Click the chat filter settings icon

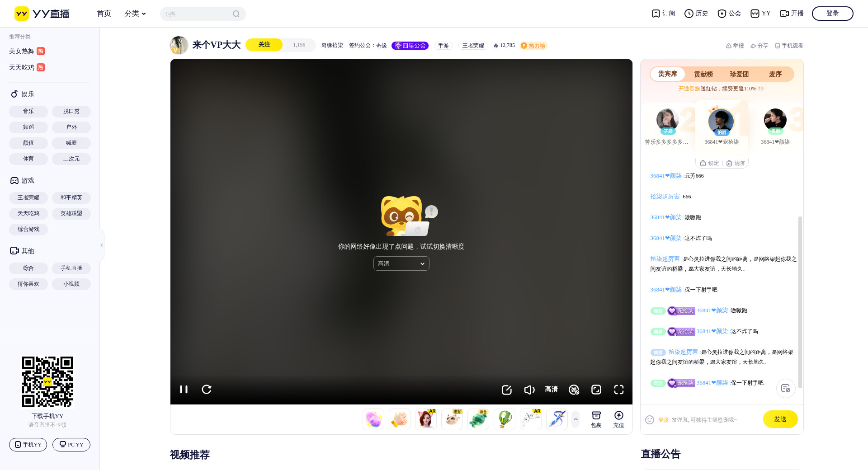pos(786,388)
